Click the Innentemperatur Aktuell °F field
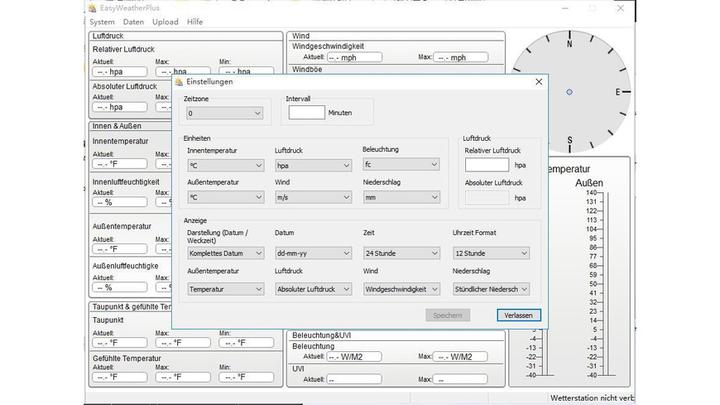Screen dimensions: 720x405 (119, 164)
